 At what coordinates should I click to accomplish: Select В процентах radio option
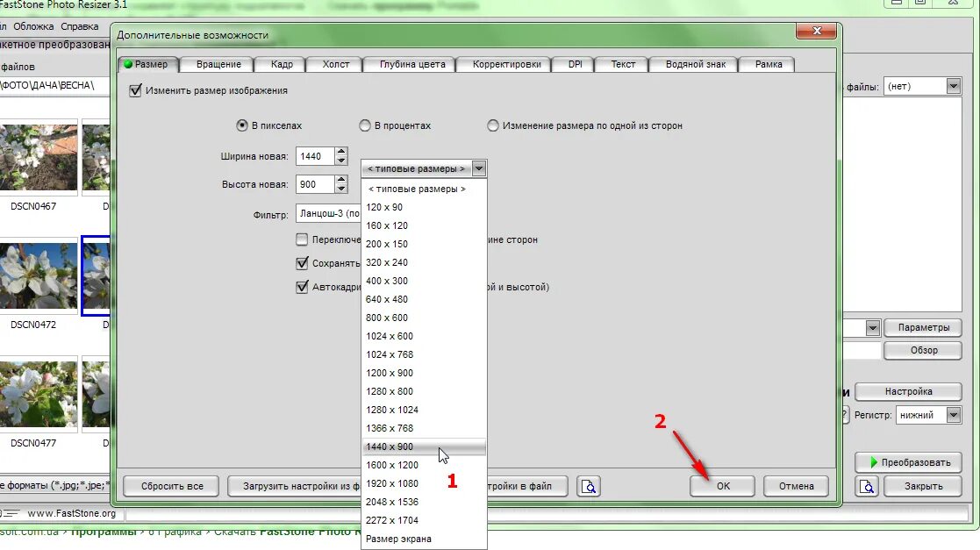click(365, 125)
